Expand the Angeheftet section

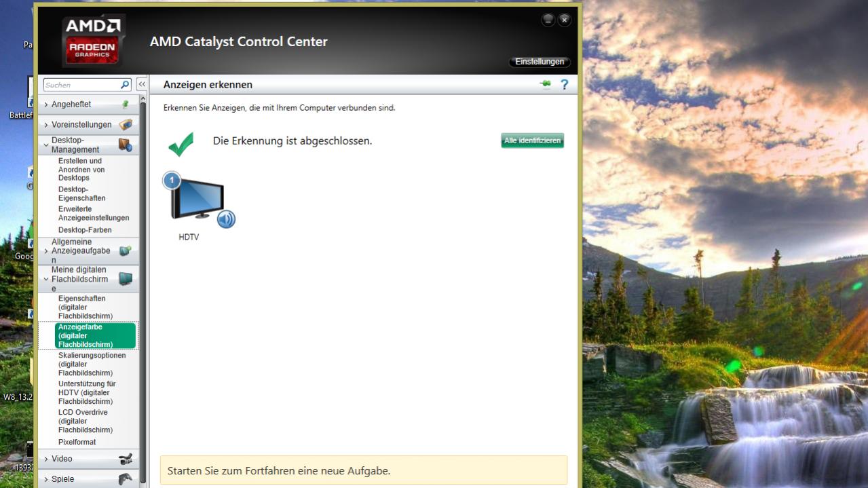[x=46, y=105]
